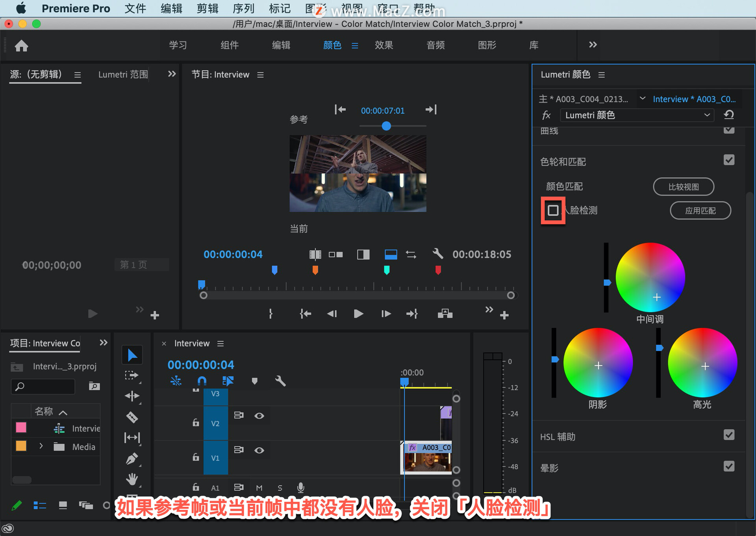Viewport: 756px width, 536px height.
Task: Open timeline display settings wrench
Action: point(280,381)
